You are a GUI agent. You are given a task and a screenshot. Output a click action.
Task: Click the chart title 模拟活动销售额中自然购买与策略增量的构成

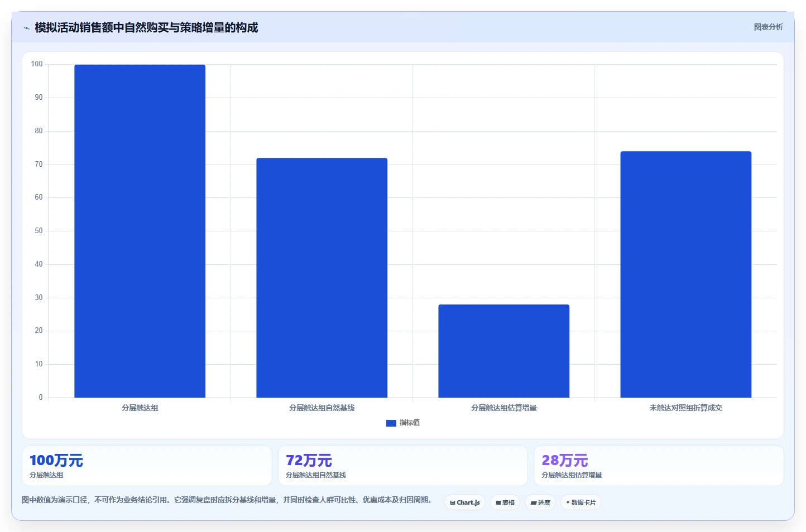(146, 28)
